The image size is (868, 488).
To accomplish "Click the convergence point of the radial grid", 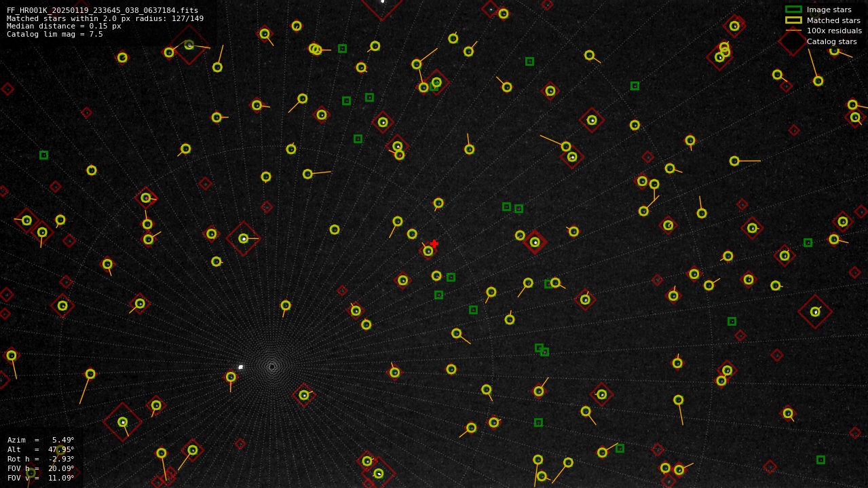I will coord(271,367).
